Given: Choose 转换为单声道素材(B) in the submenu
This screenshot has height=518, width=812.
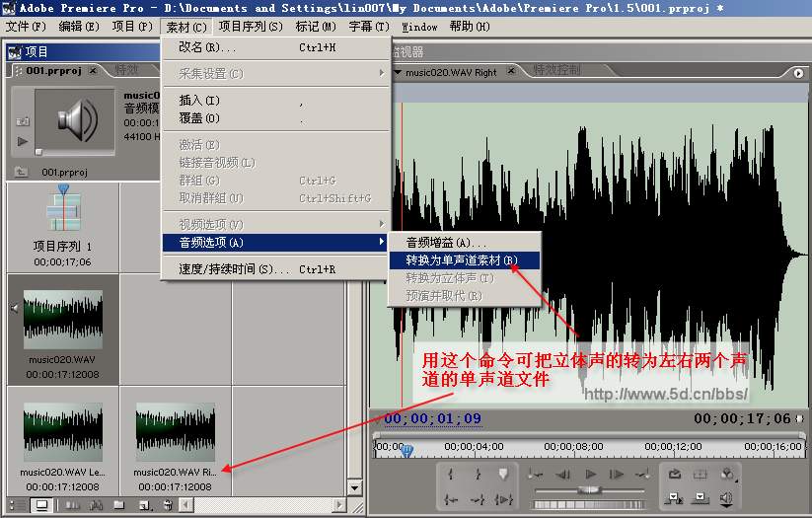Looking at the screenshot, I should point(465,260).
